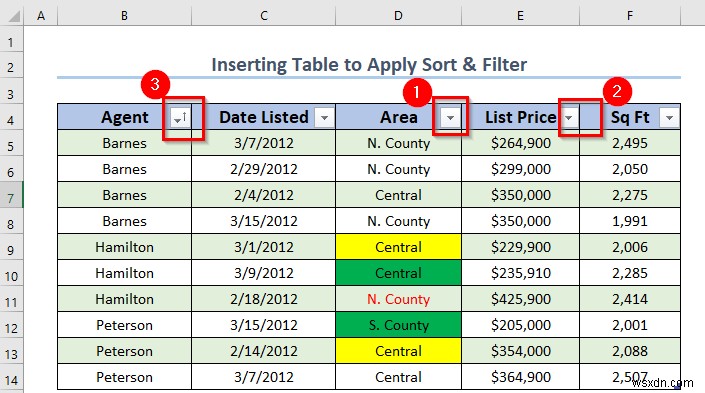Select column E header

(x=520, y=16)
